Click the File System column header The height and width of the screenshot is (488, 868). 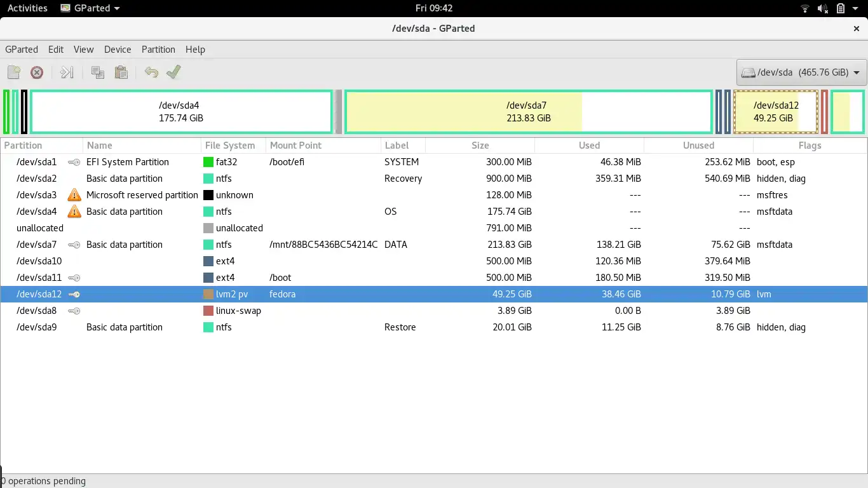(x=233, y=146)
